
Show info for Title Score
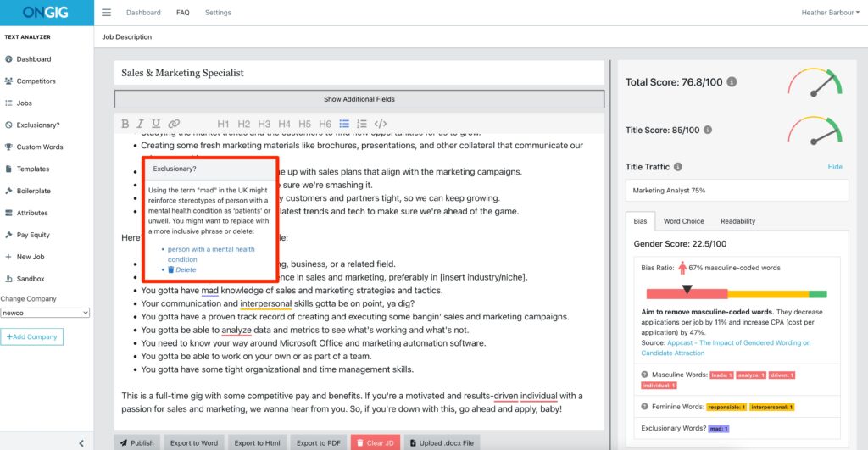[708, 130]
